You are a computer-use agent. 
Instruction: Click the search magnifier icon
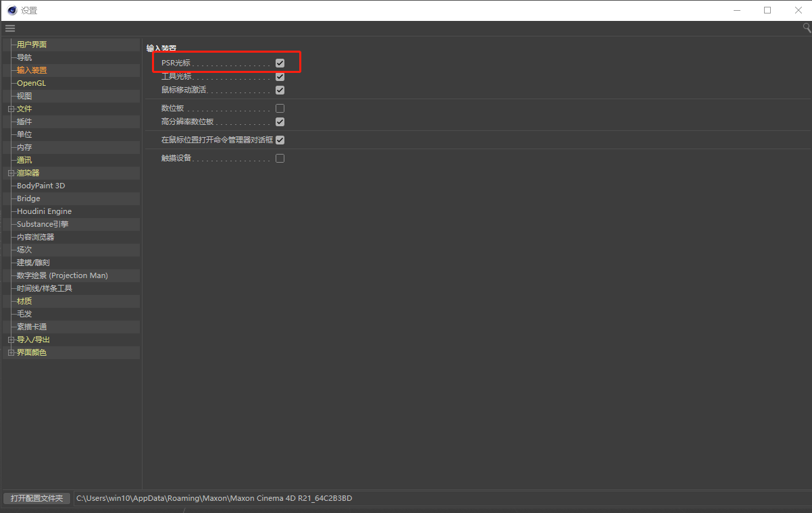point(807,28)
